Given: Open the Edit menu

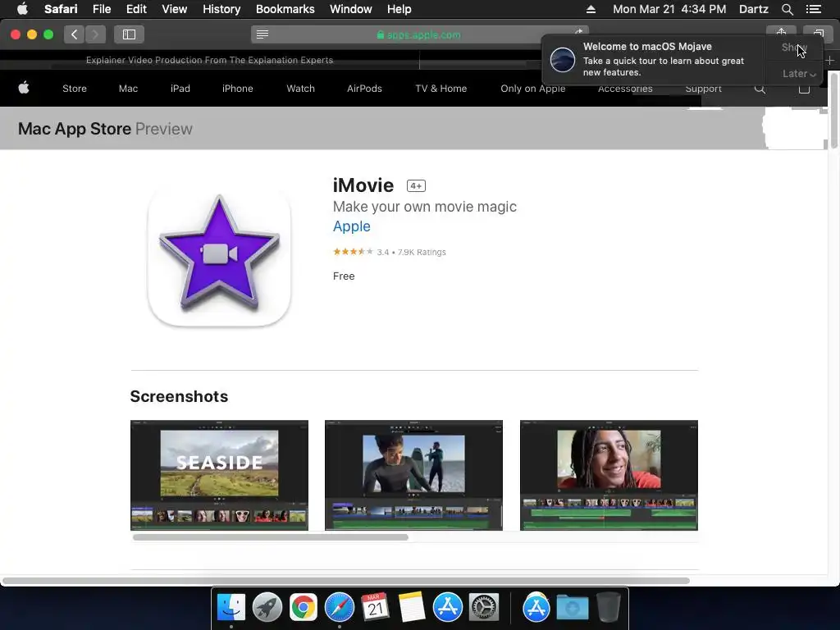Looking at the screenshot, I should pyautogui.click(x=136, y=9).
